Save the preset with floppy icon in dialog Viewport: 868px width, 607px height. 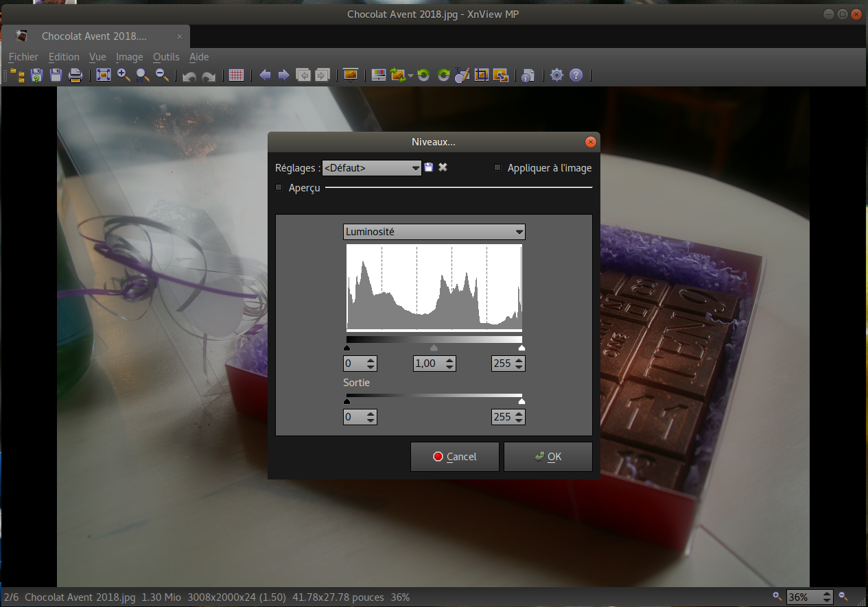pos(429,167)
